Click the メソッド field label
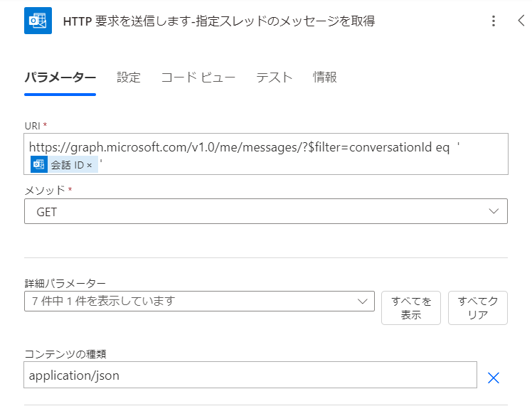The width and height of the screenshot is (532, 416). coord(45,190)
